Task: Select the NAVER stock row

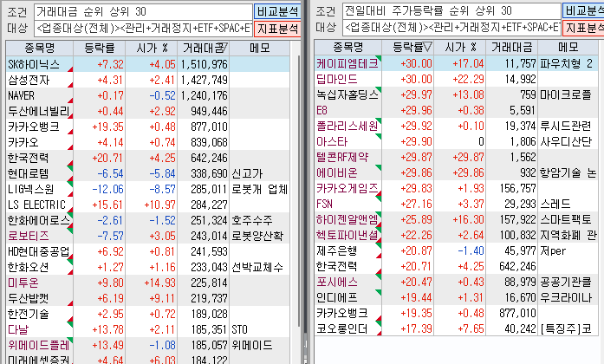Action: 147,95
